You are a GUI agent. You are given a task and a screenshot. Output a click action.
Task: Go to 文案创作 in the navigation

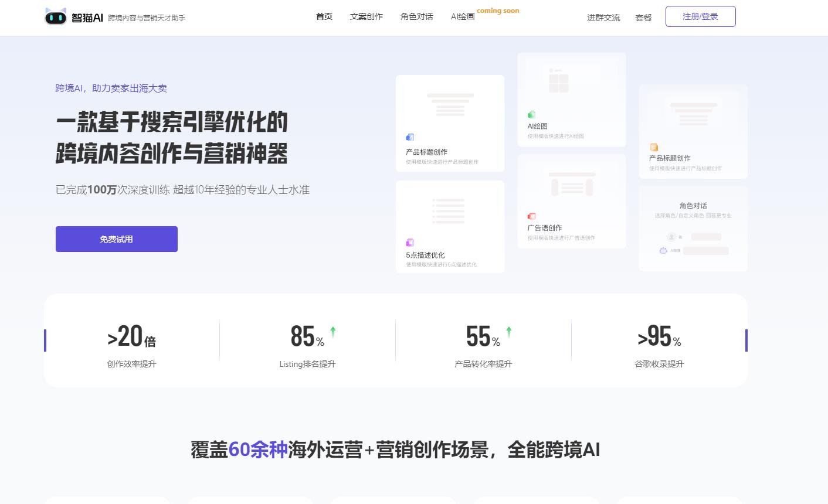pyautogui.click(x=367, y=16)
